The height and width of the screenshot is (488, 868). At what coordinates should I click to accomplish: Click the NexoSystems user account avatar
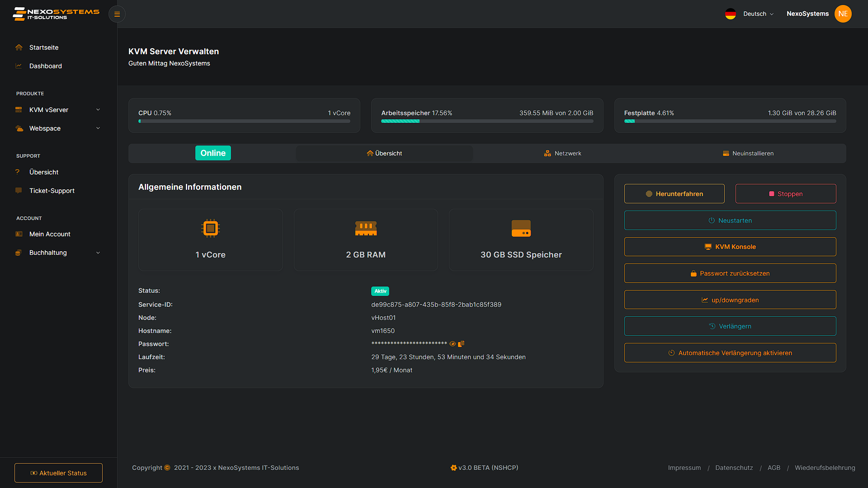point(843,14)
